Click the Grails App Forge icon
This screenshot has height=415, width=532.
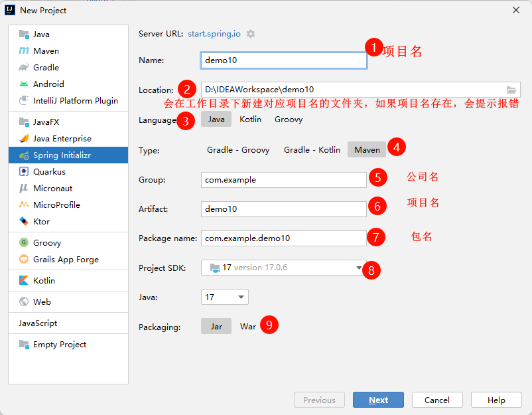pyautogui.click(x=24, y=259)
